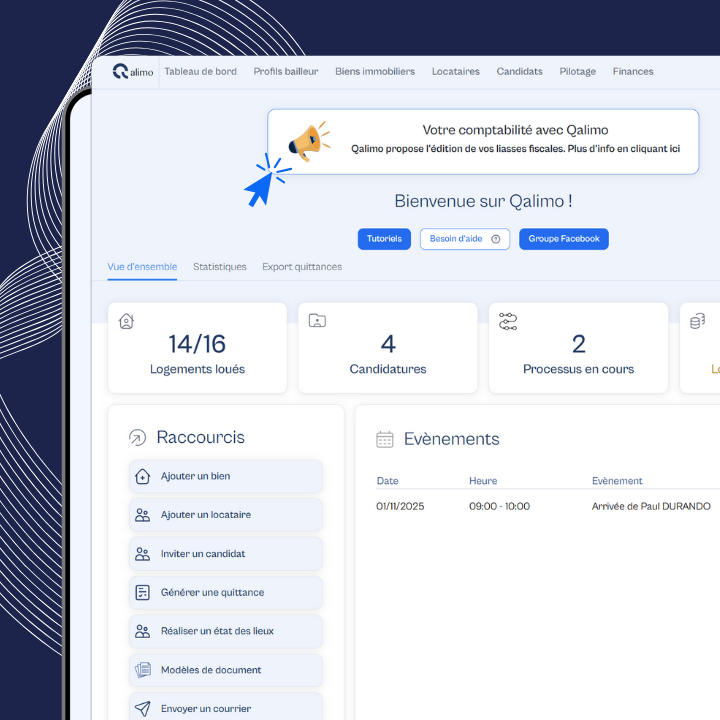Click the house icon beside Ajouter un bien

click(142, 476)
